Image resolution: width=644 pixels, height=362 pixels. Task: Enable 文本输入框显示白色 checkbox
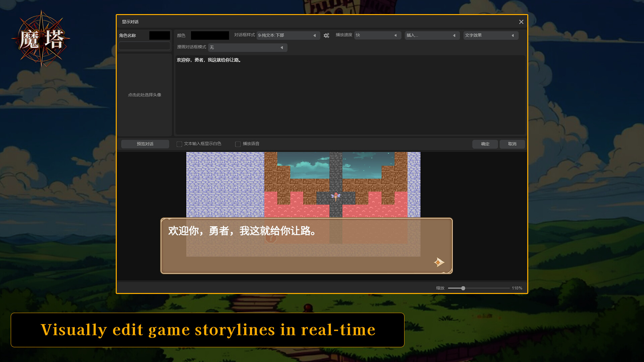tap(179, 144)
